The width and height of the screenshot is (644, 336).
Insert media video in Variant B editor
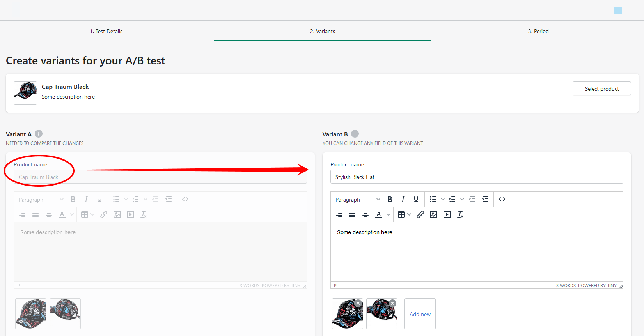pos(447,214)
